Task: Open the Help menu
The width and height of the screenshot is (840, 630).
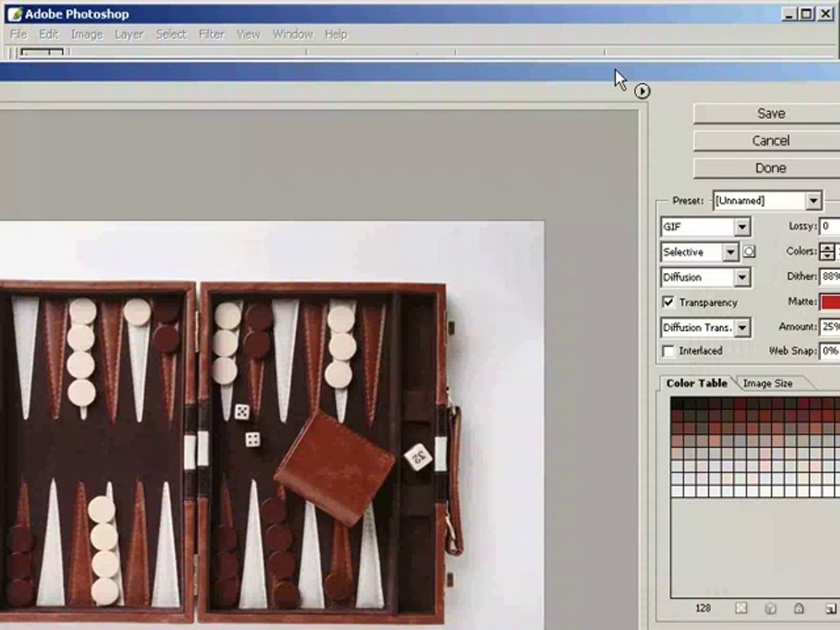Action: (336, 34)
